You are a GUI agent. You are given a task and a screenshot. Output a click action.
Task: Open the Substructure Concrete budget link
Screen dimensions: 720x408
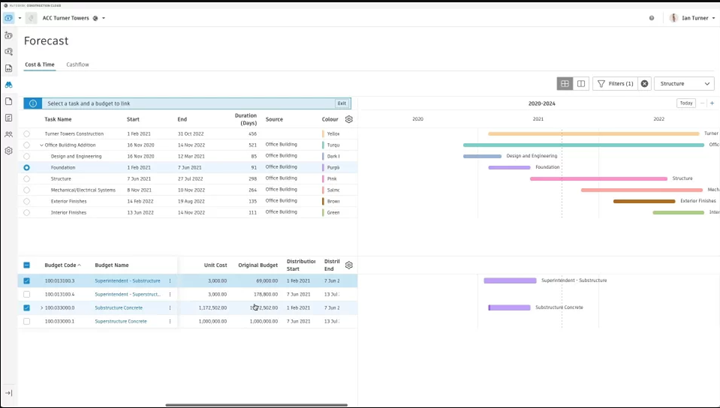pyautogui.click(x=118, y=308)
